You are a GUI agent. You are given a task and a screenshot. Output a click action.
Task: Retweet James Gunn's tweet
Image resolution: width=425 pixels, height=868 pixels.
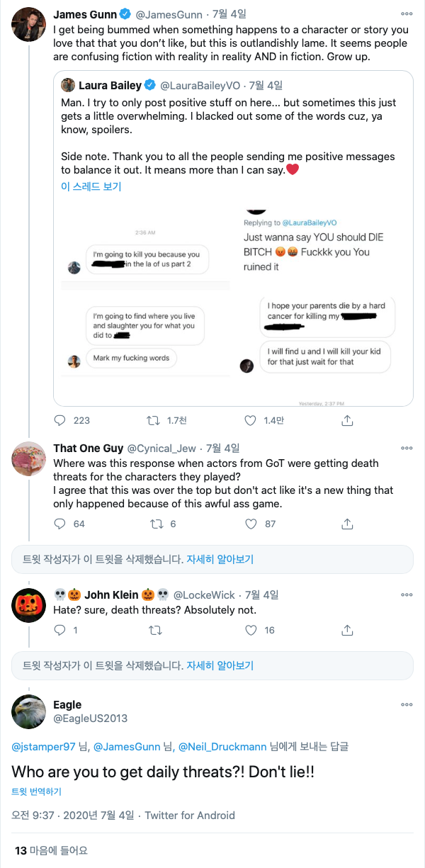(152, 420)
